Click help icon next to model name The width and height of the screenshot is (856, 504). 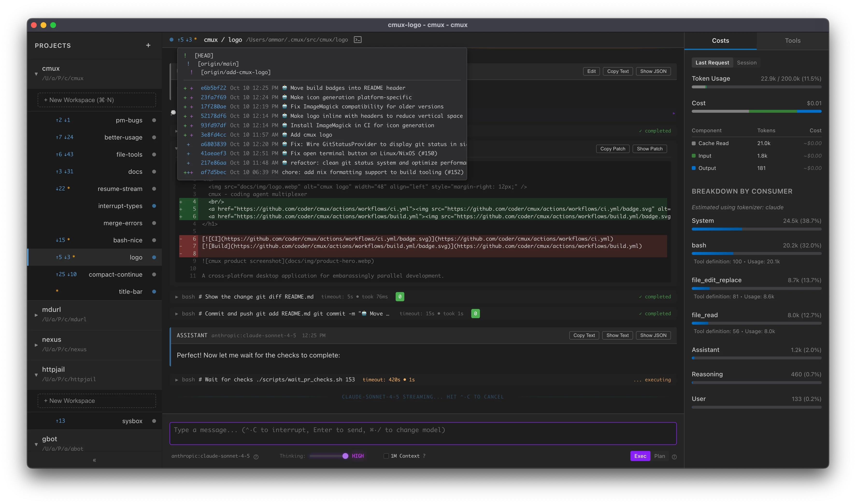256,457
